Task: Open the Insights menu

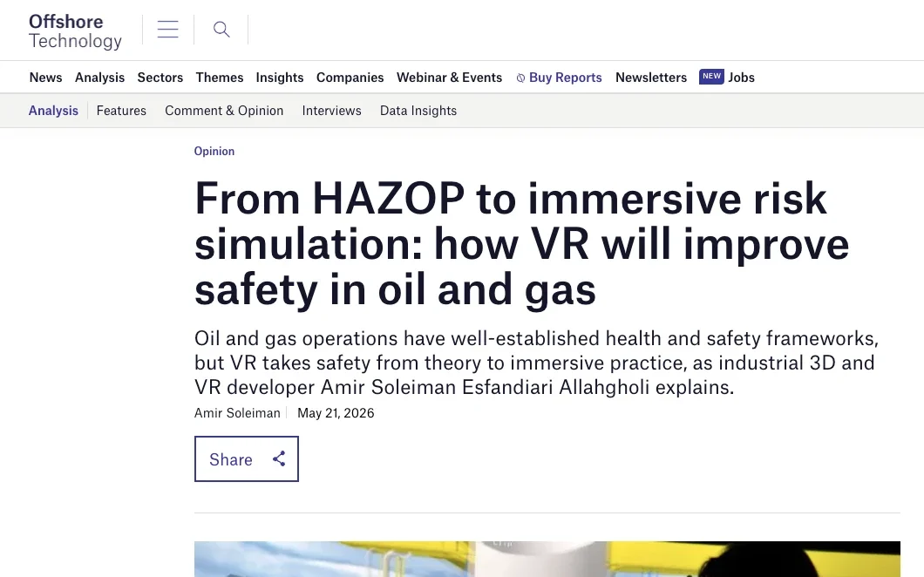Action: coord(279,78)
